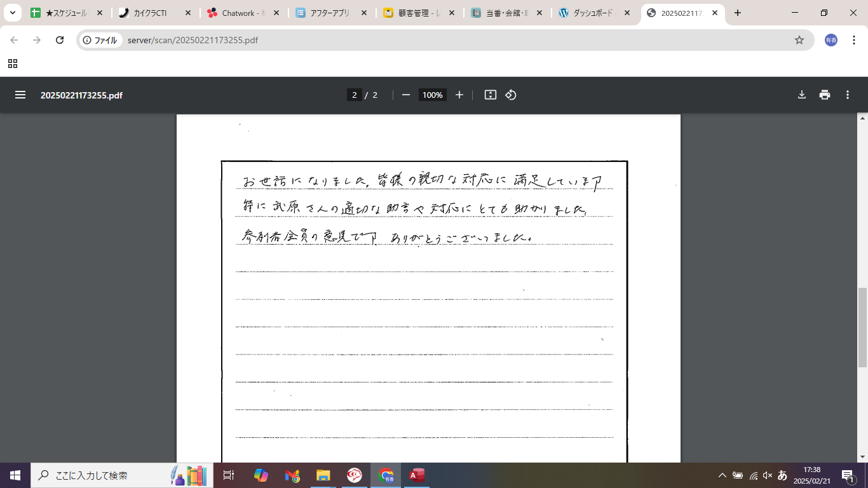The height and width of the screenshot is (488, 868).
Task: Bookmark this page with the star
Action: pos(799,40)
